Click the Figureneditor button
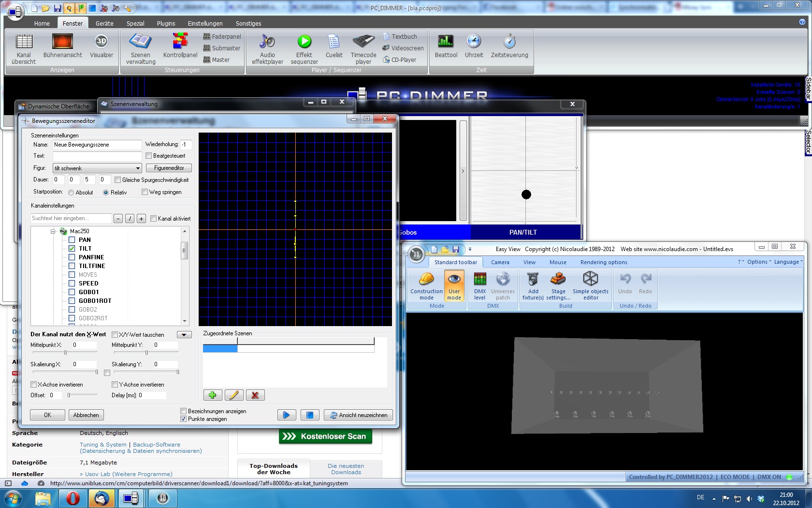 pos(169,168)
